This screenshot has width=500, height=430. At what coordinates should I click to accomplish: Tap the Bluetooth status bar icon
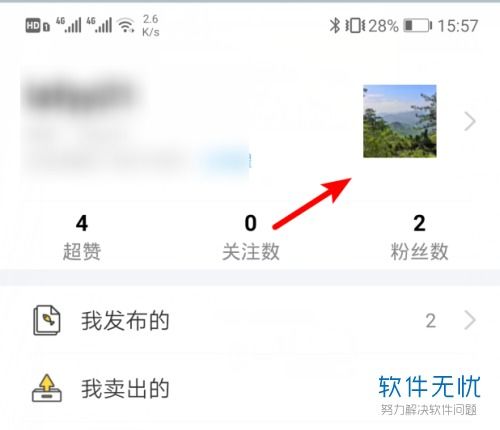(x=335, y=25)
